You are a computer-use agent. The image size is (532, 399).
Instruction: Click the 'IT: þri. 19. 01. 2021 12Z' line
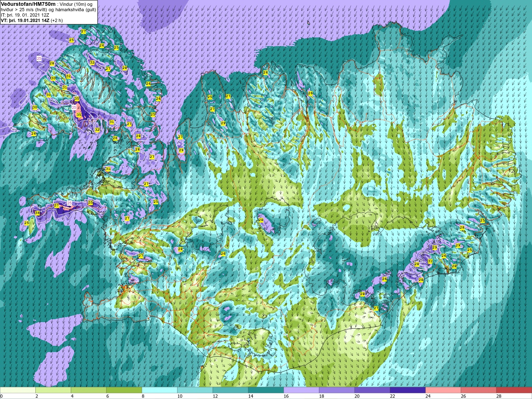point(25,15)
